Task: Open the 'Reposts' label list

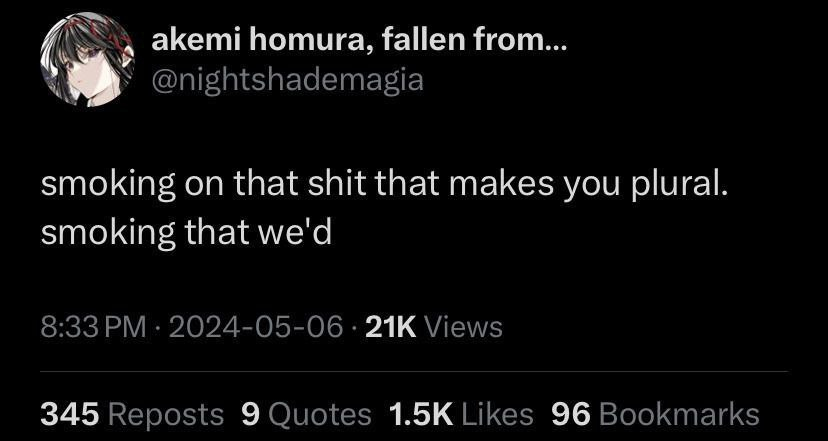Action: click(166, 415)
